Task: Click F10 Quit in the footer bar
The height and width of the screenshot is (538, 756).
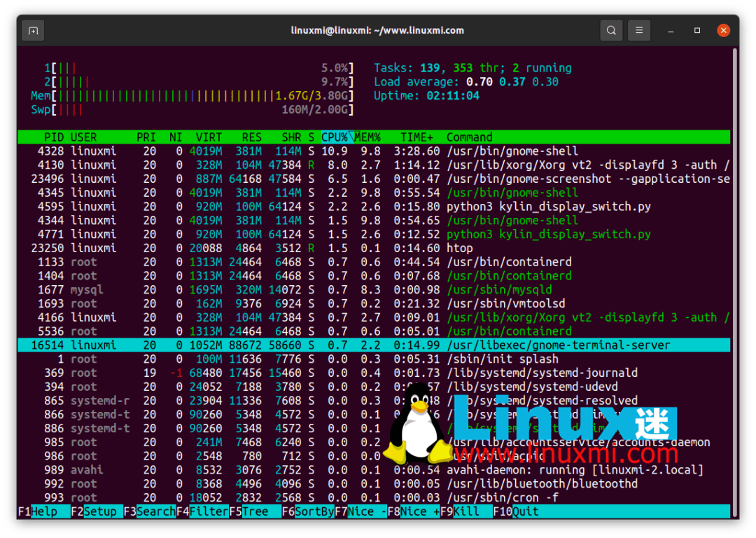Action: [516, 511]
